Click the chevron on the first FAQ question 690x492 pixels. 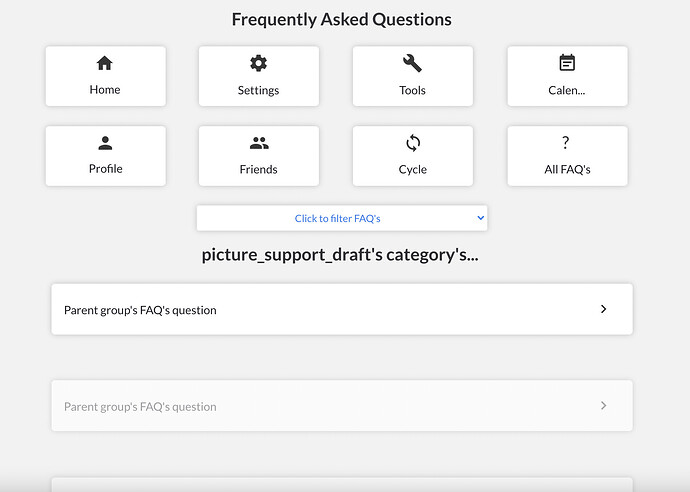603,309
